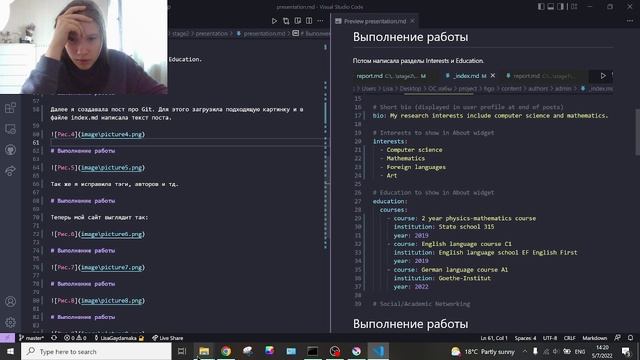
Task: Open notifications bell in status bar
Action: coord(630,338)
